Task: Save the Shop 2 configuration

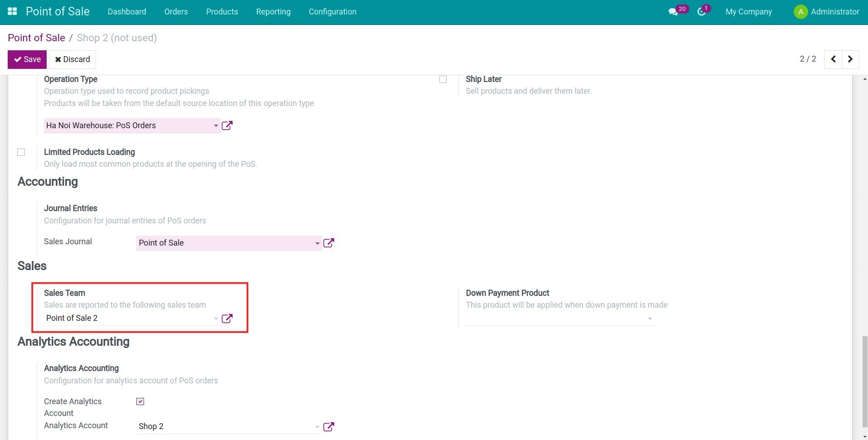Action: pyautogui.click(x=27, y=59)
